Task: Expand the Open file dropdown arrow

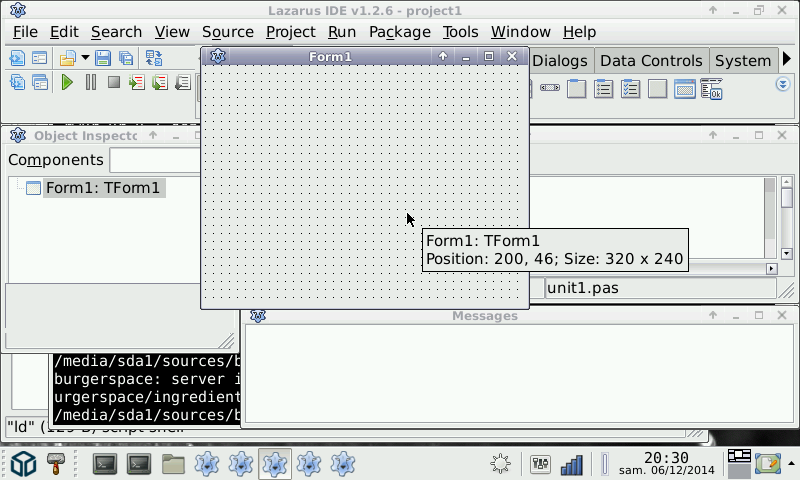Action: [85, 59]
